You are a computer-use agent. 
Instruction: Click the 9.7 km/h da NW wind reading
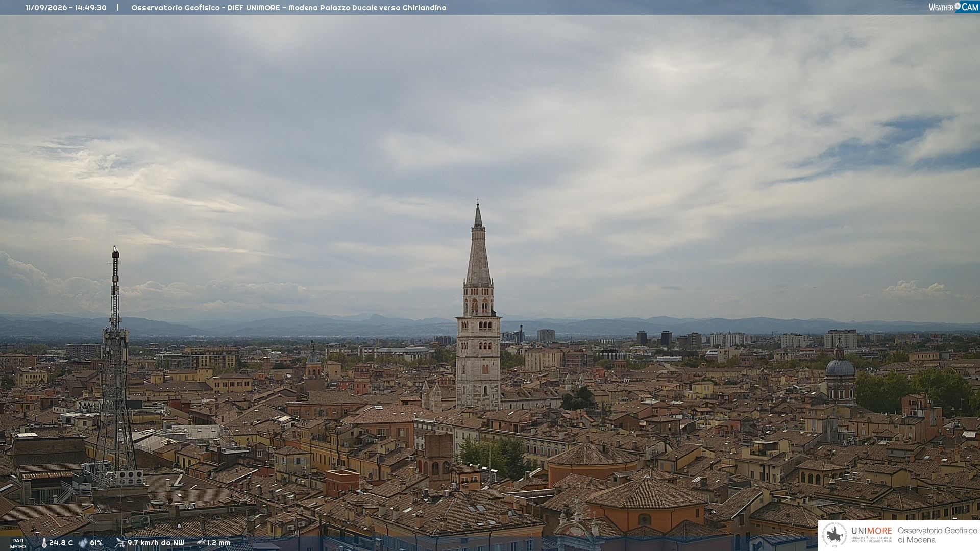coord(156,543)
